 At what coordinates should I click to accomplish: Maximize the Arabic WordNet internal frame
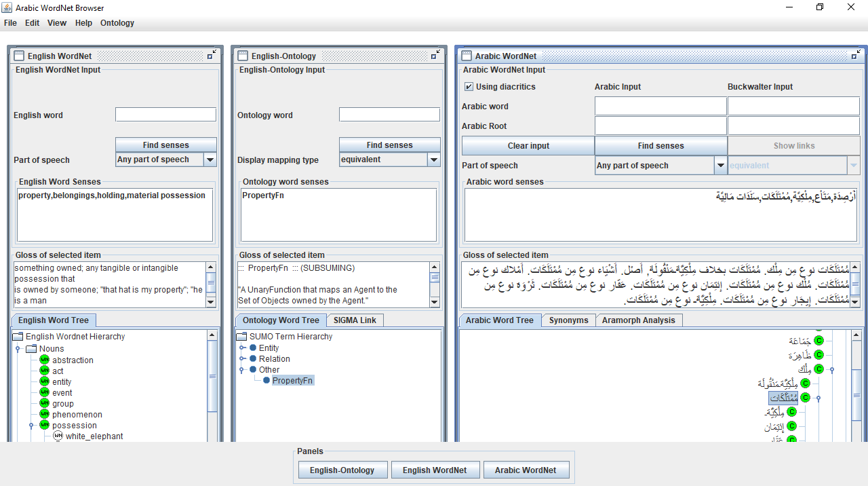[x=856, y=56]
